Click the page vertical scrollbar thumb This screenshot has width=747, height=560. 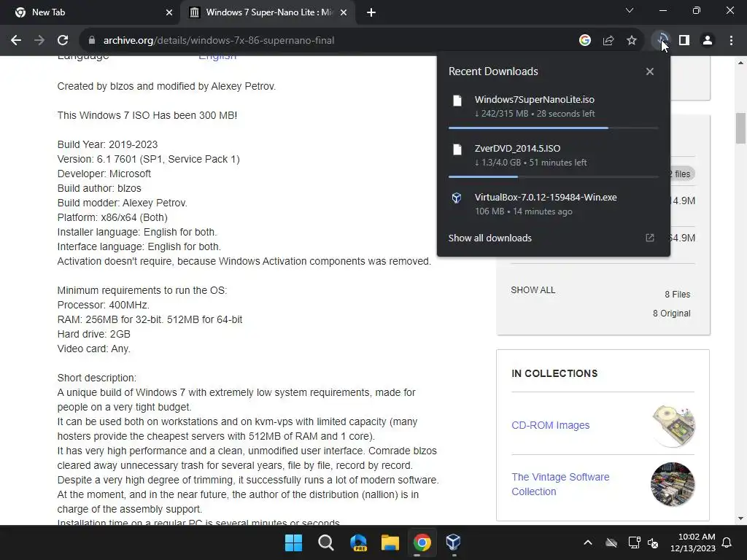pyautogui.click(x=740, y=128)
